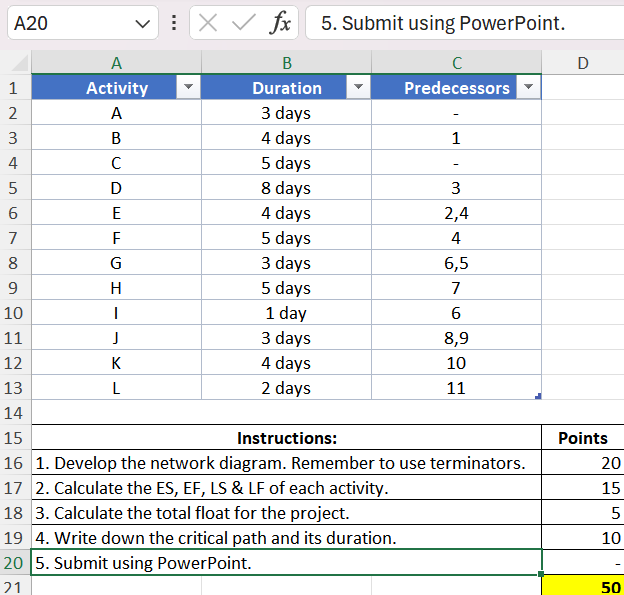
Task: Select the cell with 8 days duration
Action: [286, 188]
